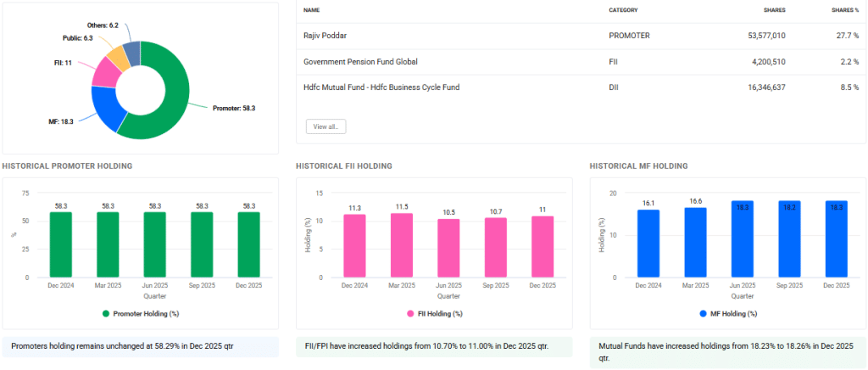Select the pink FII donut slice

[105, 72]
